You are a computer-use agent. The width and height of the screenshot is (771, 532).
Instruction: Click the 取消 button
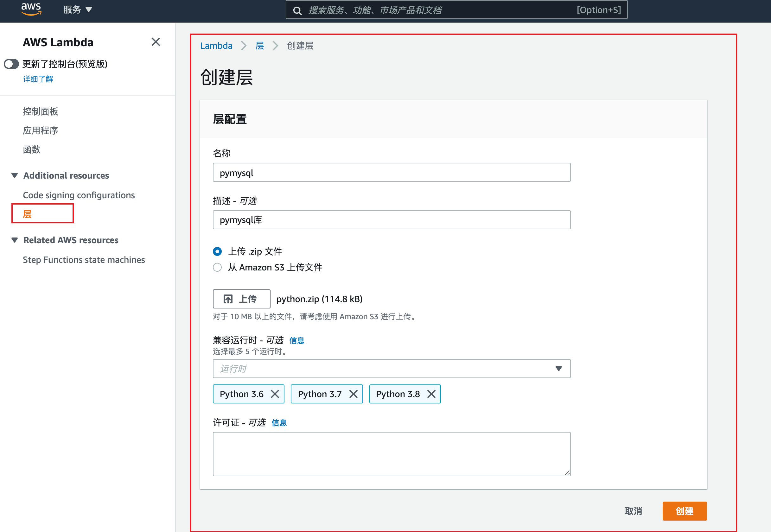point(633,511)
